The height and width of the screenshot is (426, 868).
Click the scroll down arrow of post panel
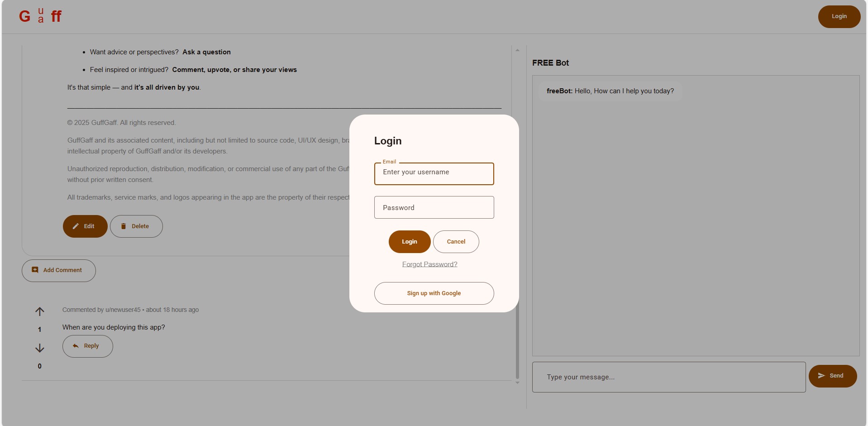517,383
